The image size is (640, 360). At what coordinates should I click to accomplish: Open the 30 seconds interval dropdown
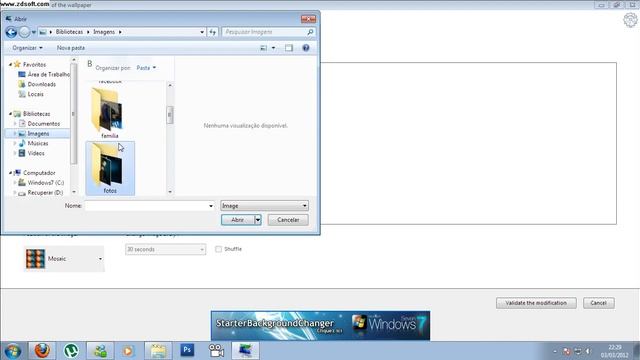[165, 249]
